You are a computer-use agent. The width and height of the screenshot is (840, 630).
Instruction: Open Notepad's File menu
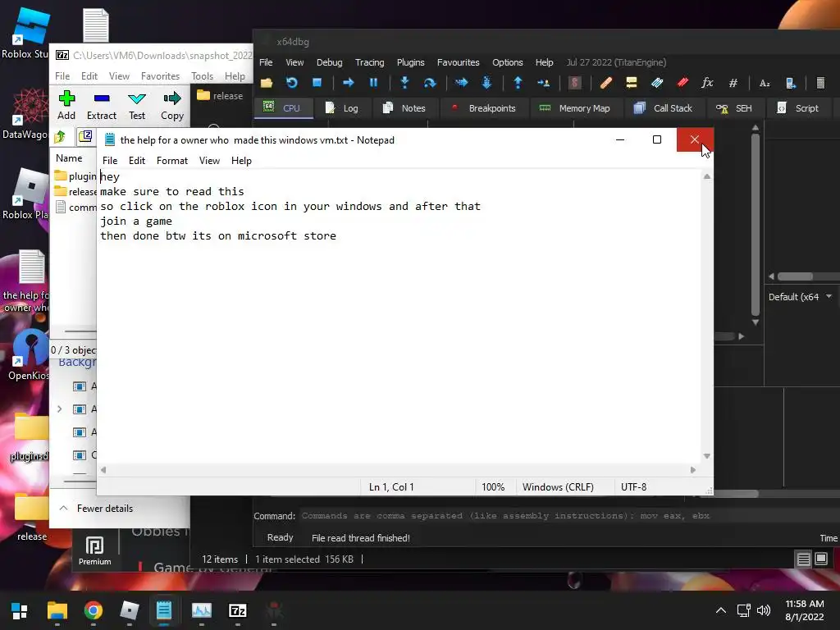(110, 161)
